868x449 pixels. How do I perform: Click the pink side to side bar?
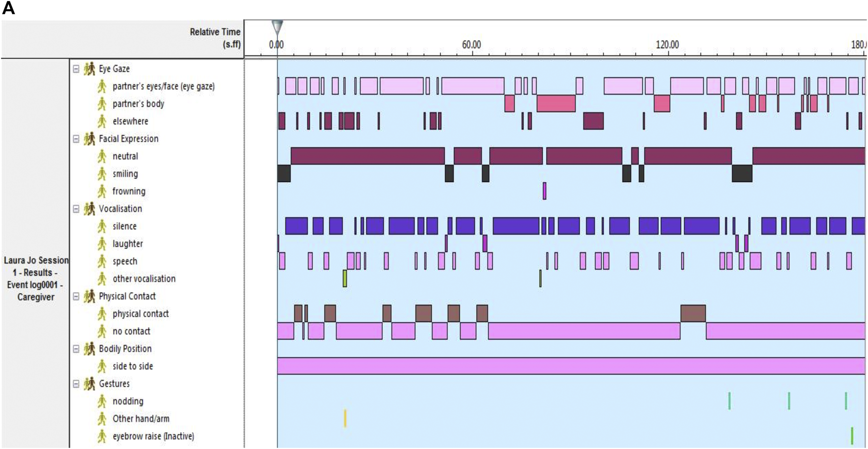(571, 366)
